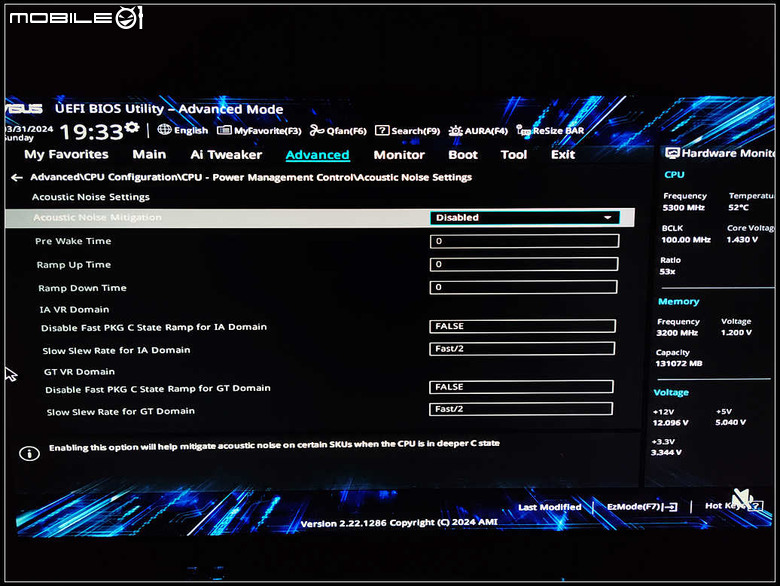This screenshot has width=780, height=586.
Task: Click the Memory Frequency 3200 MHz value
Action: 677,333
